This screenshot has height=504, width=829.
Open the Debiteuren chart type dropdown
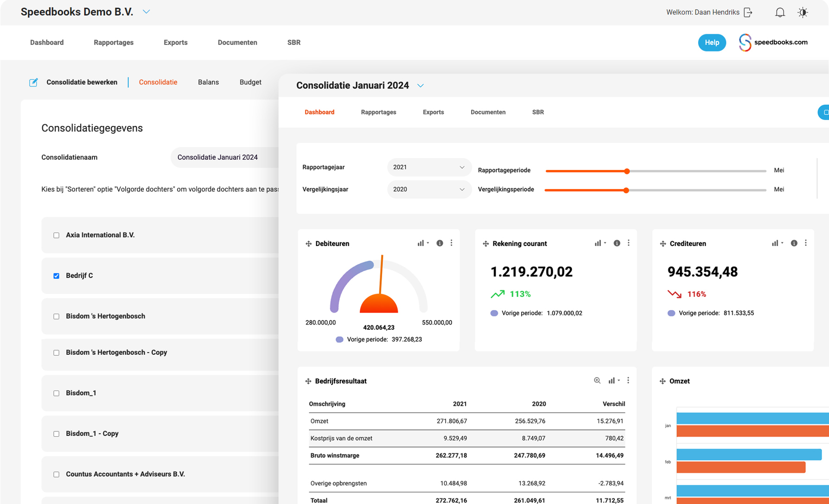pyautogui.click(x=422, y=243)
